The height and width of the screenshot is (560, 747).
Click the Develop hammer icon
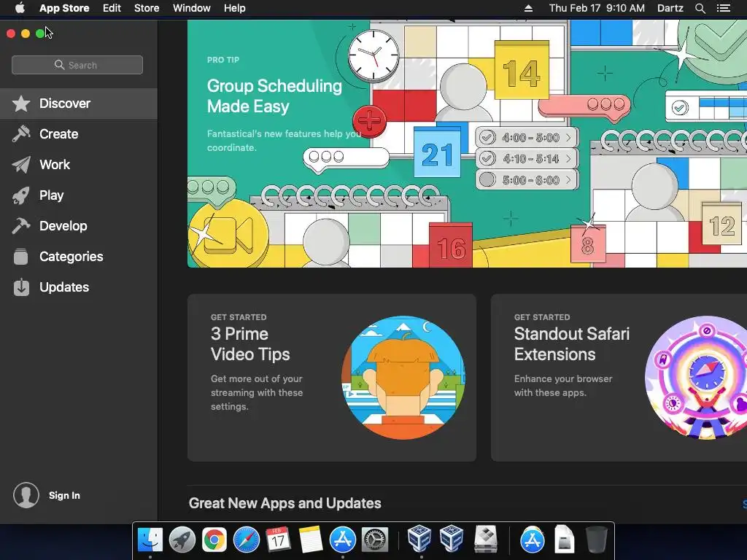(21, 226)
